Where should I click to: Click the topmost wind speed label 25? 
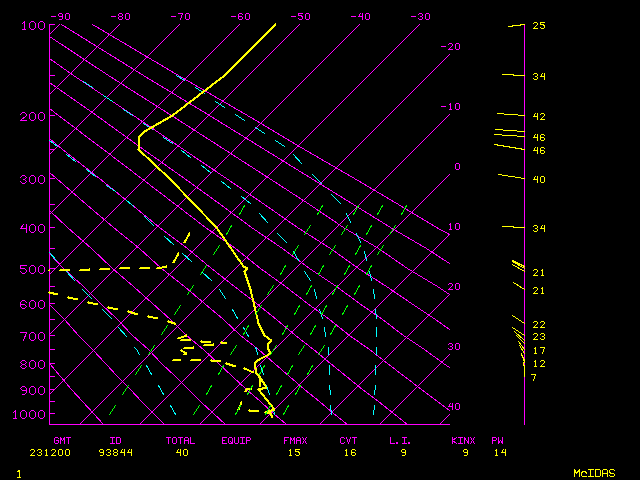[538, 26]
